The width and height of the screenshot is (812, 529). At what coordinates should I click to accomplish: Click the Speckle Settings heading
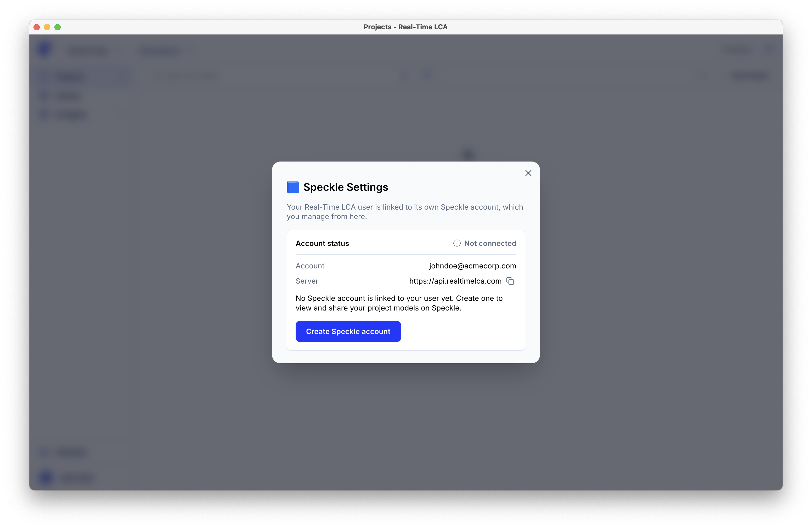[x=346, y=187]
